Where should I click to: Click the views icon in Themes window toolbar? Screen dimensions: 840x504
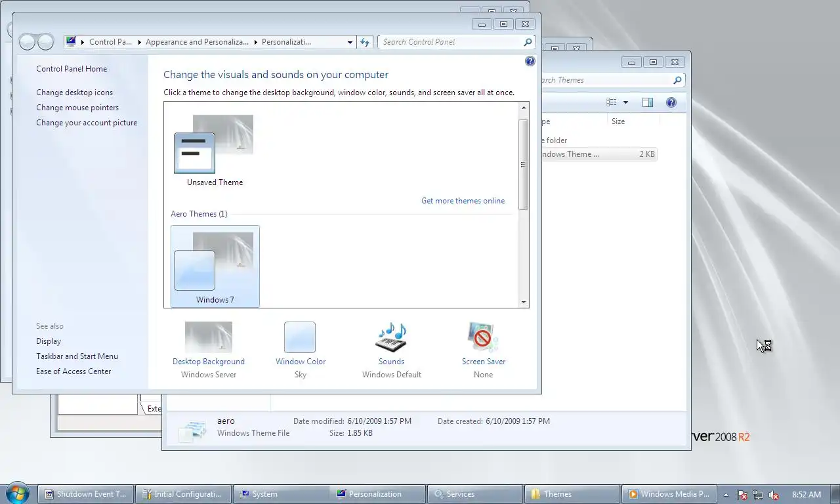coord(612,102)
